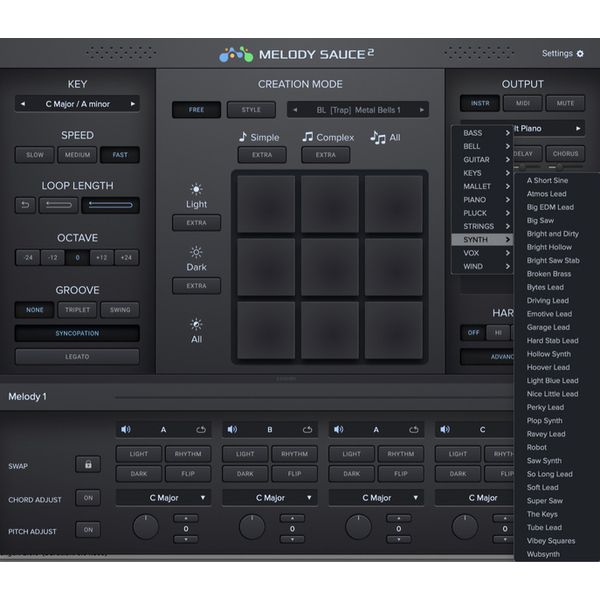Select previous key with left arrow
The width and height of the screenshot is (600, 600).
(23, 104)
